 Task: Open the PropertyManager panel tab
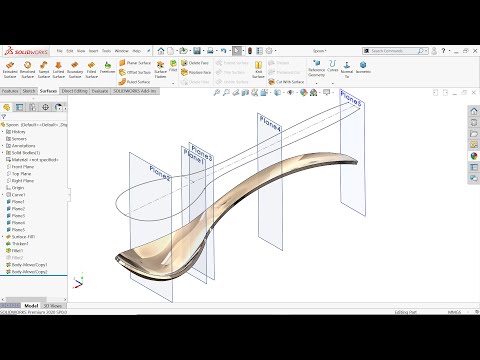pyautogui.click(x=19, y=107)
